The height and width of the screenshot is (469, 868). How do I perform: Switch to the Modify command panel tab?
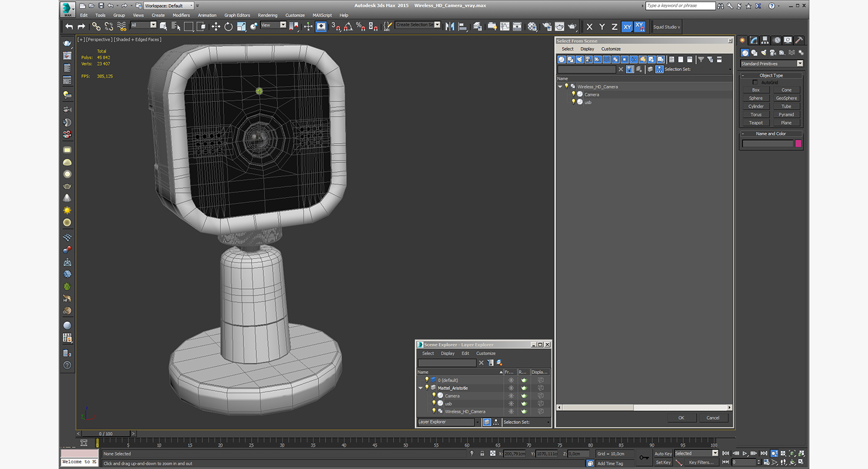(x=754, y=40)
